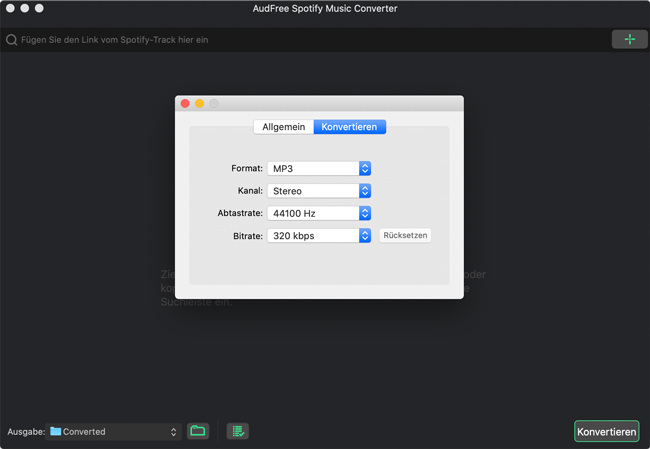Open the Abtastrate dropdown showing 44100 Hz
Viewport: 650px width, 449px height.
[x=319, y=213]
